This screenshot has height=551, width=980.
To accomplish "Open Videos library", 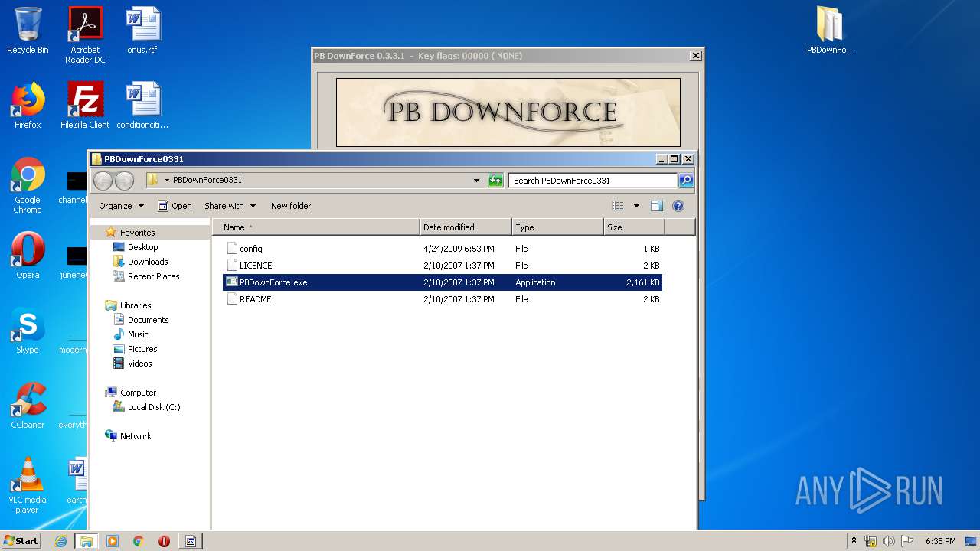I will point(139,364).
